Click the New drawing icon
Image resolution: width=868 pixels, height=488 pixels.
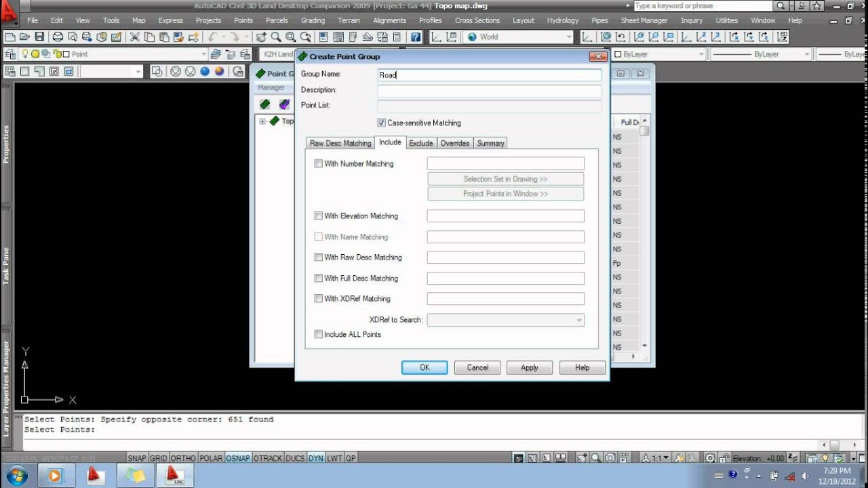pyautogui.click(x=10, y=37)
